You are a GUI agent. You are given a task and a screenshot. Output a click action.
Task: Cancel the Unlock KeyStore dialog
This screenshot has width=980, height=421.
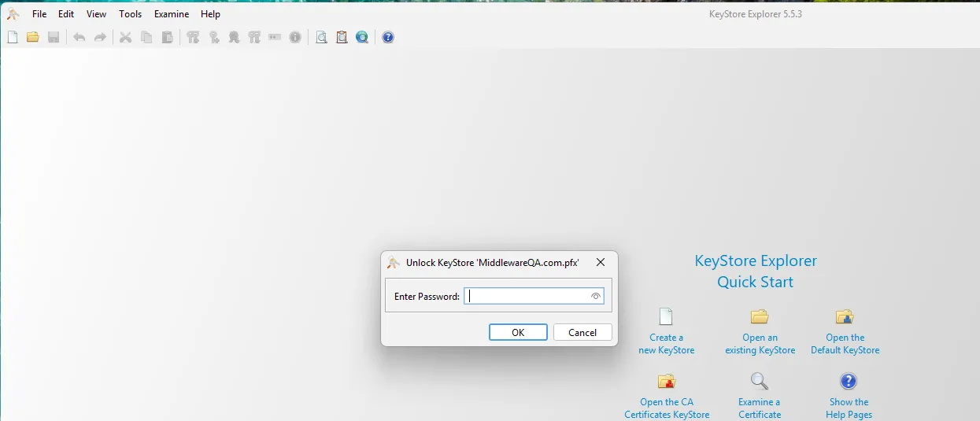coord(582,332)
